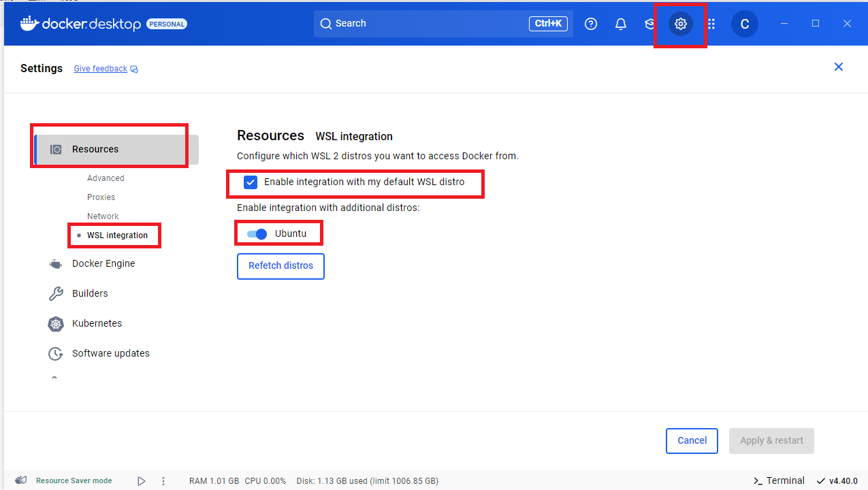Click into the Search field
Screen dimensions: 868x490
[443, 24]
